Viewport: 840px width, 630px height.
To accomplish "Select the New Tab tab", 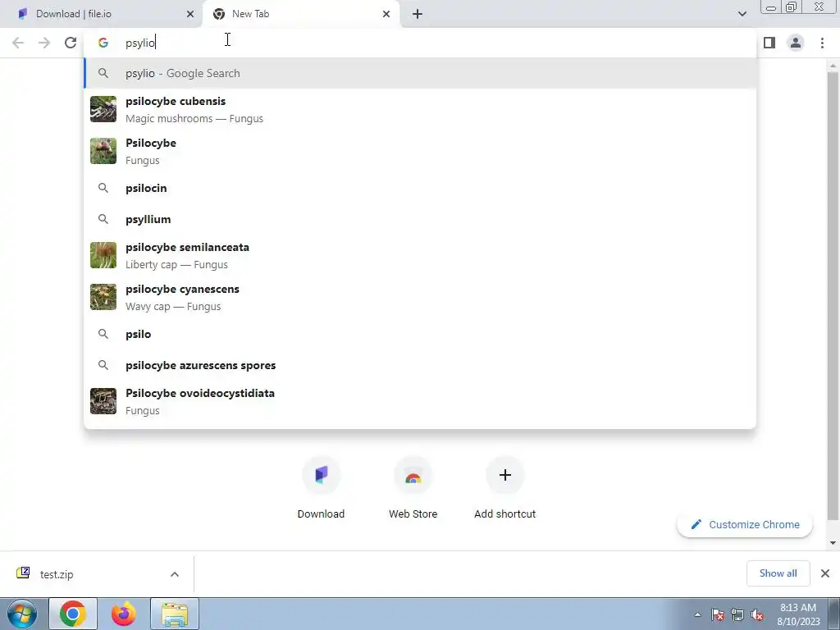I will pyautogui.click(x=301, y=14).
